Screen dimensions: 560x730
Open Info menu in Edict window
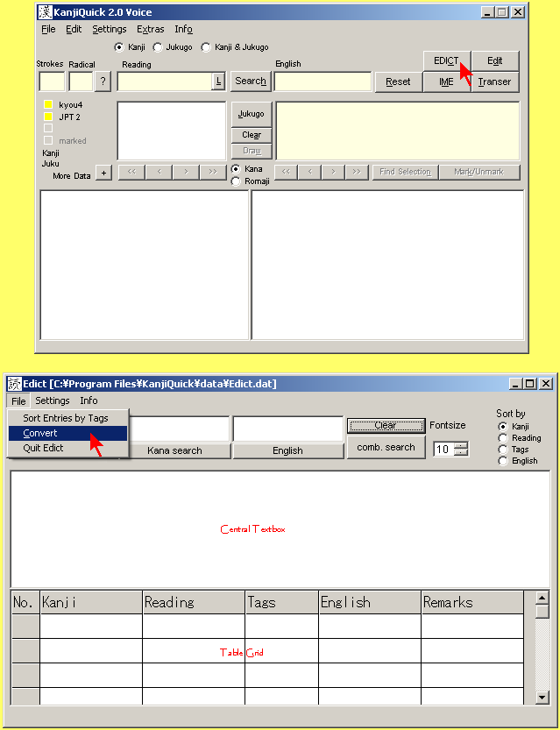tap(89, 400)
